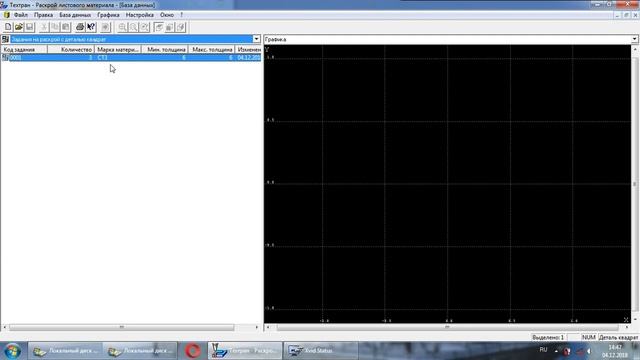Open the Файл menu
Image resolution: width=640 pixels, height=360 pixels.
pyautogui.click(x=21, y=15)
